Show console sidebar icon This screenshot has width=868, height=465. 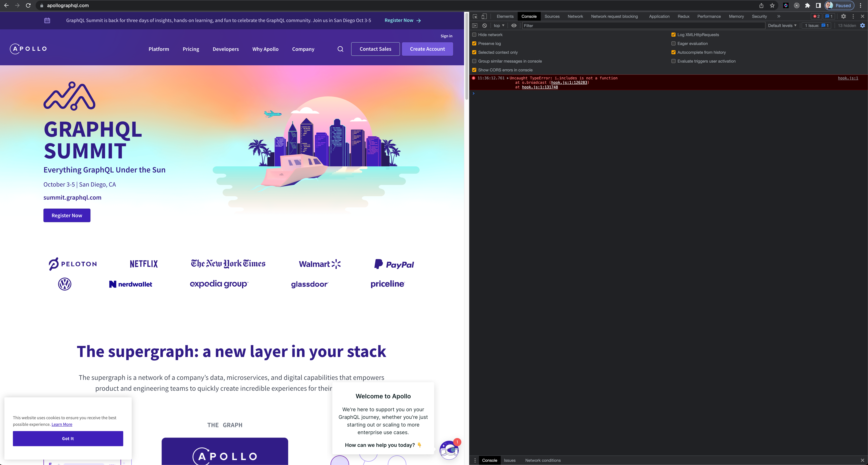(x=475, y=26)
